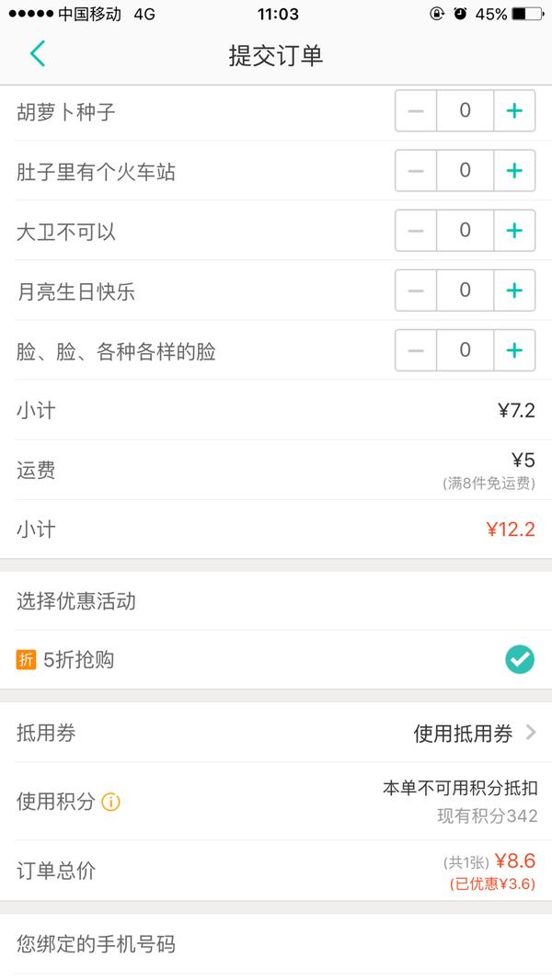Open the 使用抵用券 chevron
This screenshot has height=980, width=552.
(531, 732)
